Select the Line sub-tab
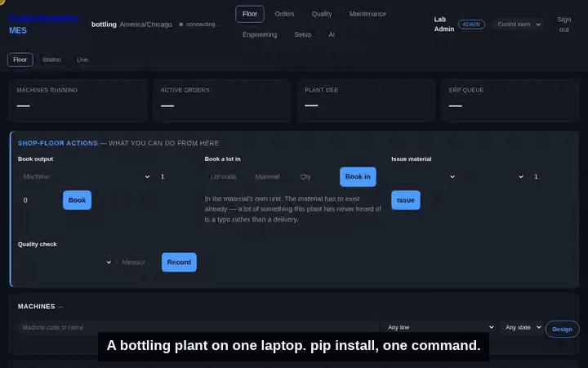This screenshot has width=588, height=368. click(x=82, y=60)
